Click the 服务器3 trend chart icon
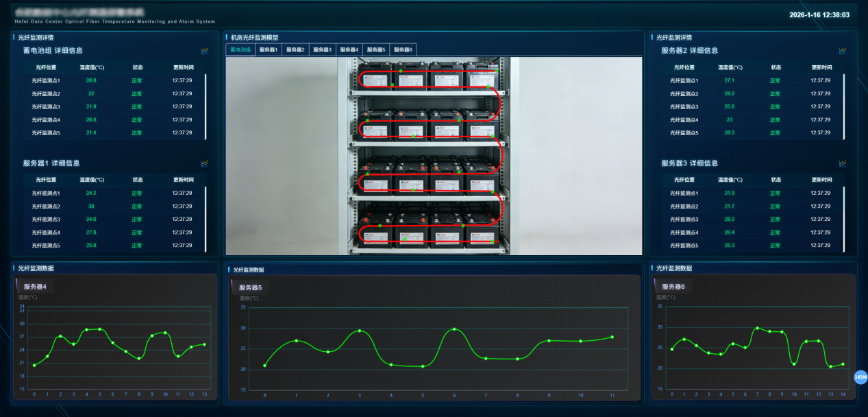This screenshot has height=417, width=868. coord(842,163)
